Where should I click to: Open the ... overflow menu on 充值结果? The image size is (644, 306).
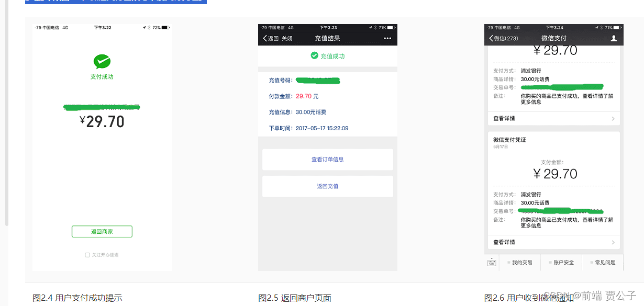387,38
